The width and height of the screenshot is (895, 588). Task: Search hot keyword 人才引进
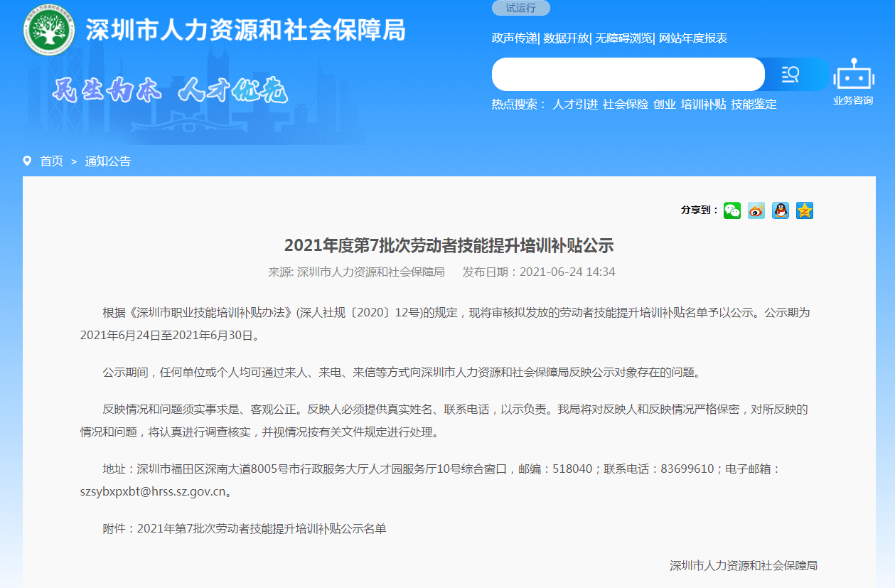575,105
